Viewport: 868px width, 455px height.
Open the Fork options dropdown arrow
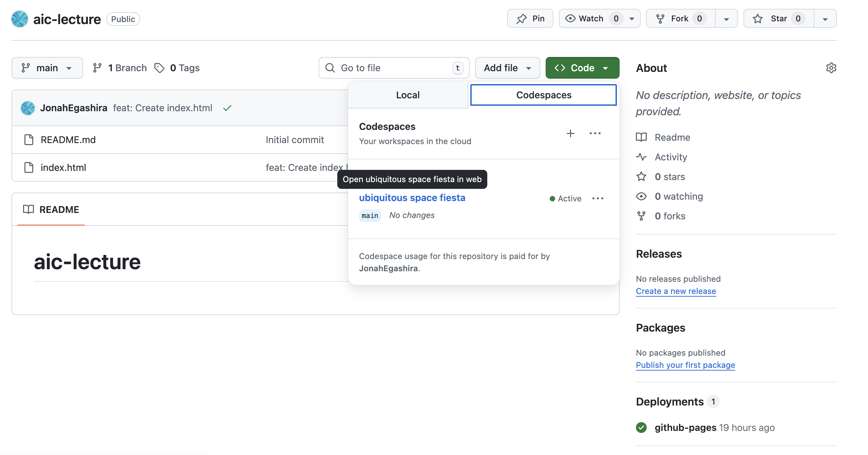pos(726,19)
